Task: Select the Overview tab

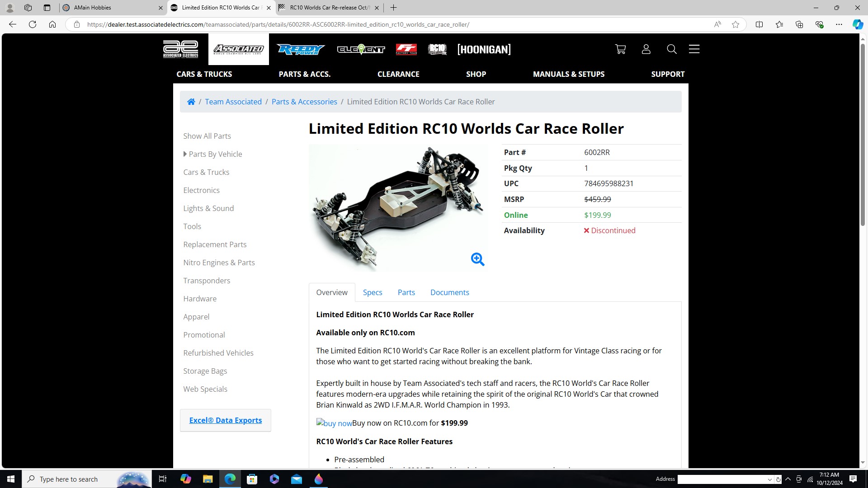Action: pyautogui.click(x=332, y=292)
